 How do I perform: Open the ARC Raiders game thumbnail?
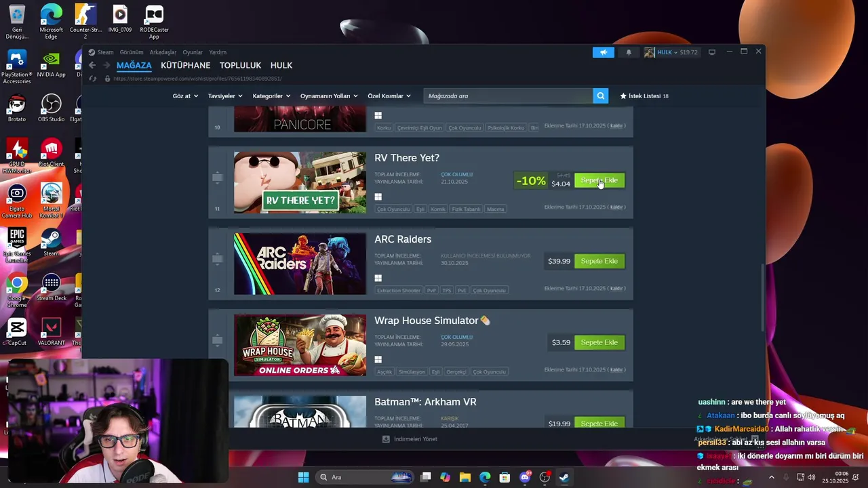[x=300, y=264]
